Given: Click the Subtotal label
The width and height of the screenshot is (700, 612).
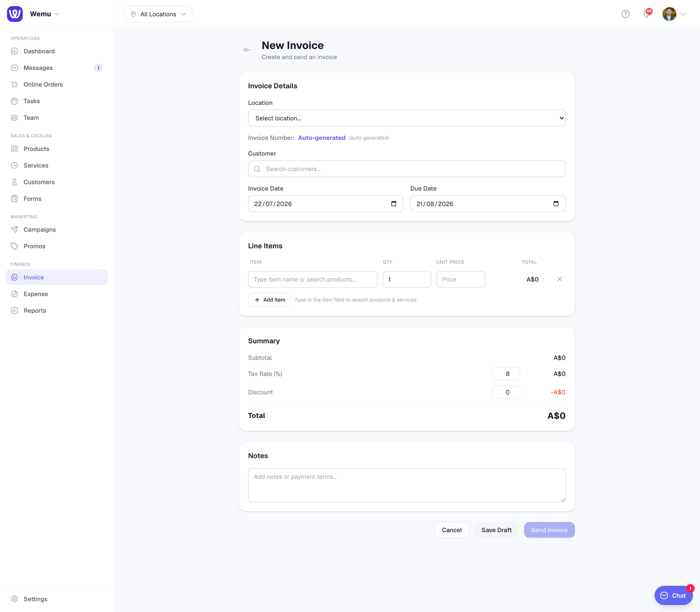Looking at the screenshot, I should 260,358.
